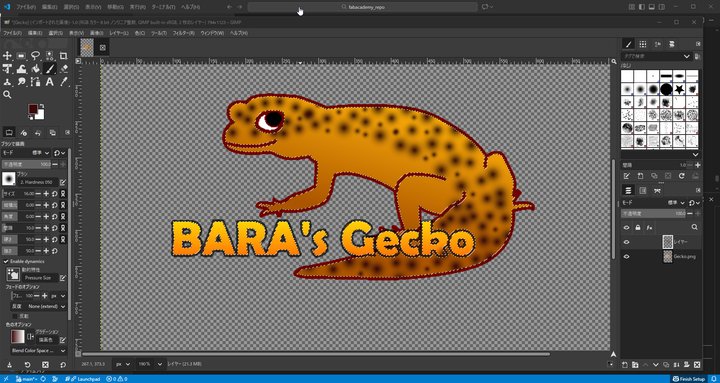Click the main branch indicator in status bar
The width and height of the screenshot is (720, 383).
[x=26, y=379]
